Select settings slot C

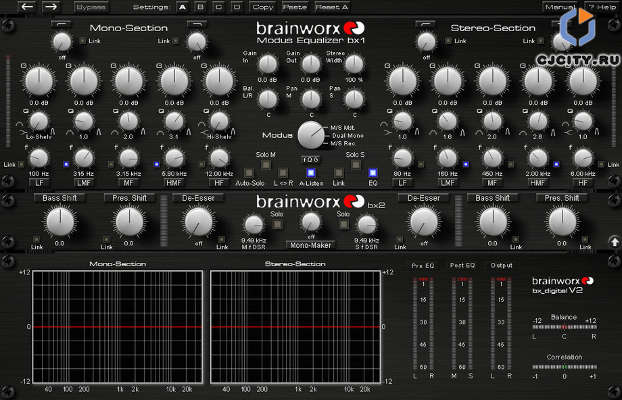(219, 7)
